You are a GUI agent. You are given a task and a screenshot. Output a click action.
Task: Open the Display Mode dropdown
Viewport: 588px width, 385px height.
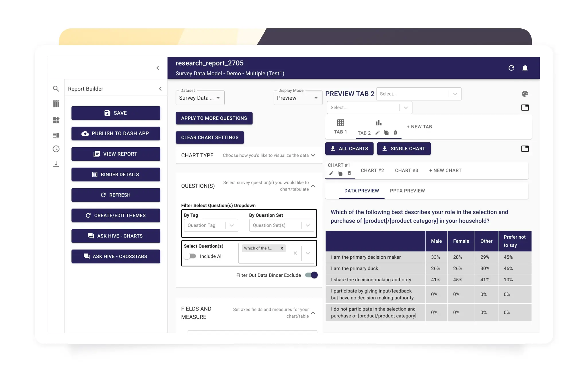[298, 98]
